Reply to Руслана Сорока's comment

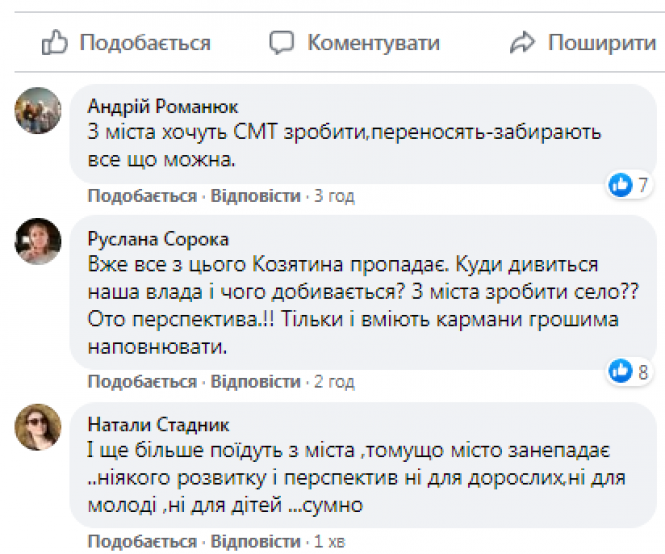click(x=254, y=382)
